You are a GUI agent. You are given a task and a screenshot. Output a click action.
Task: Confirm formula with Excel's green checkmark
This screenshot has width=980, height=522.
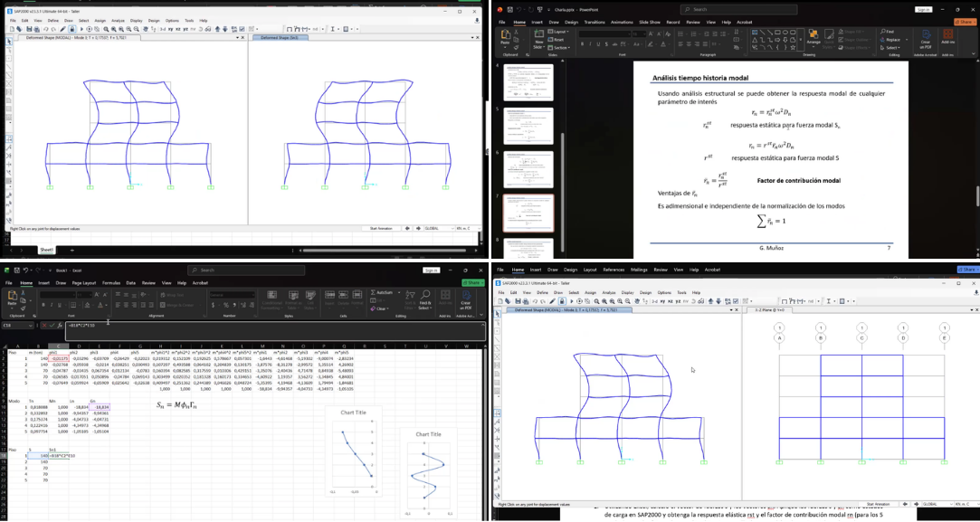(x=52, y=325)
